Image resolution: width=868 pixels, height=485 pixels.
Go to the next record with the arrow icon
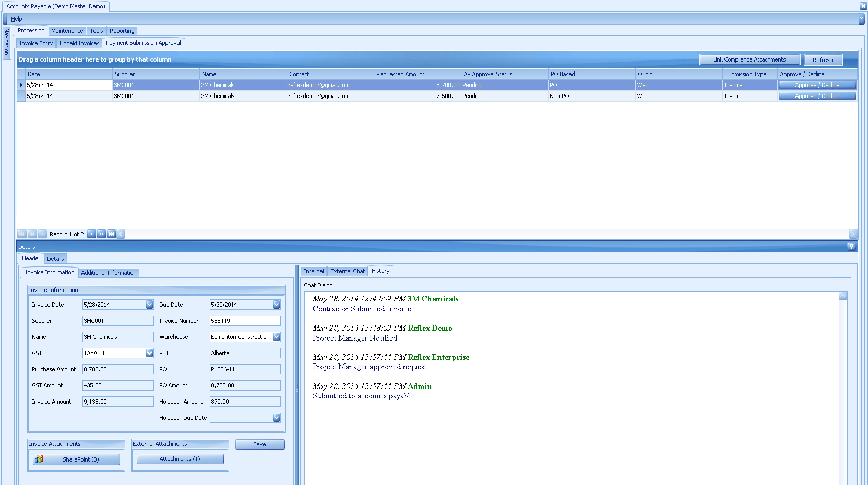(91, 234)
